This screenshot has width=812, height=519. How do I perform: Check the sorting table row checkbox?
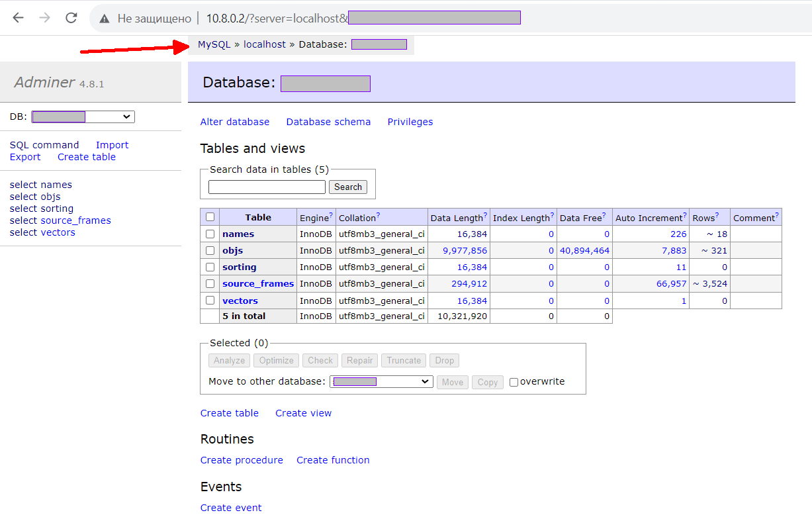(210, 267)
